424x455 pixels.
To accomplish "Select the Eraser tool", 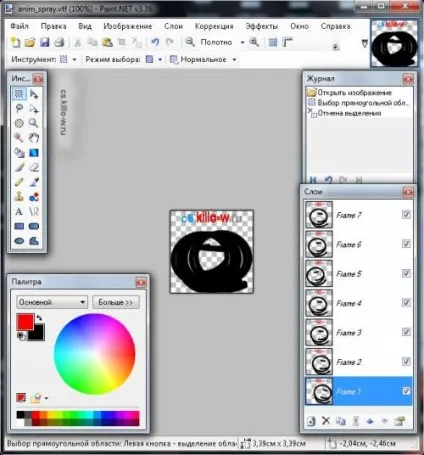I will [34, 167].
